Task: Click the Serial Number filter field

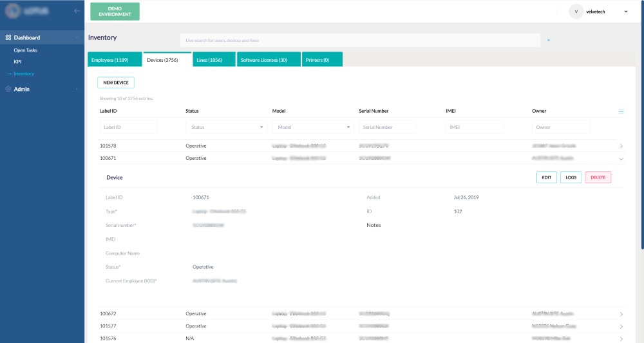Action: tap(387, 127)
